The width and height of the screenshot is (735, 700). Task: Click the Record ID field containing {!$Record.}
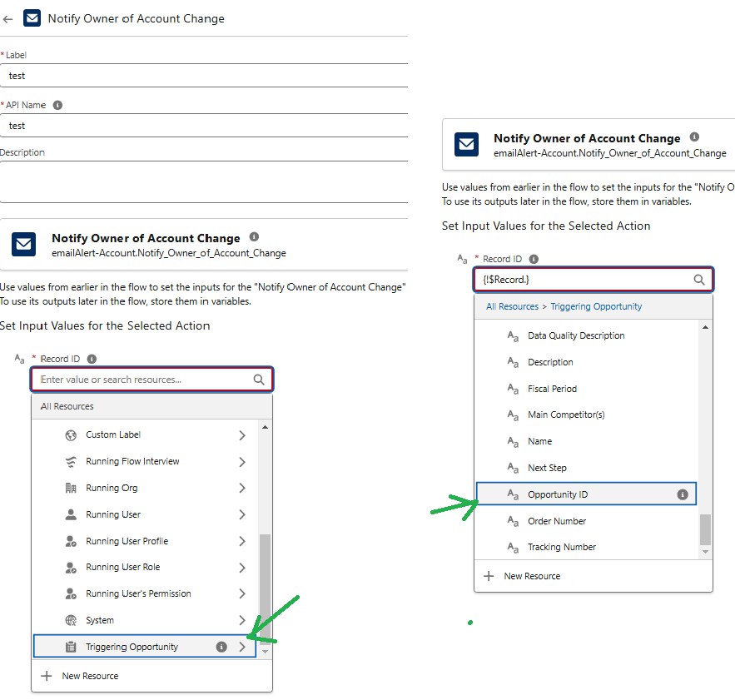tap(593, 280)
